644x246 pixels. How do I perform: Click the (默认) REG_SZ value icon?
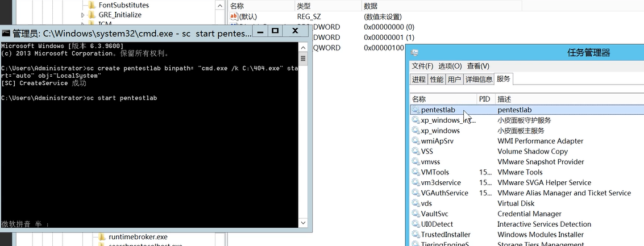pyautogui.click(x=234, y=16)
